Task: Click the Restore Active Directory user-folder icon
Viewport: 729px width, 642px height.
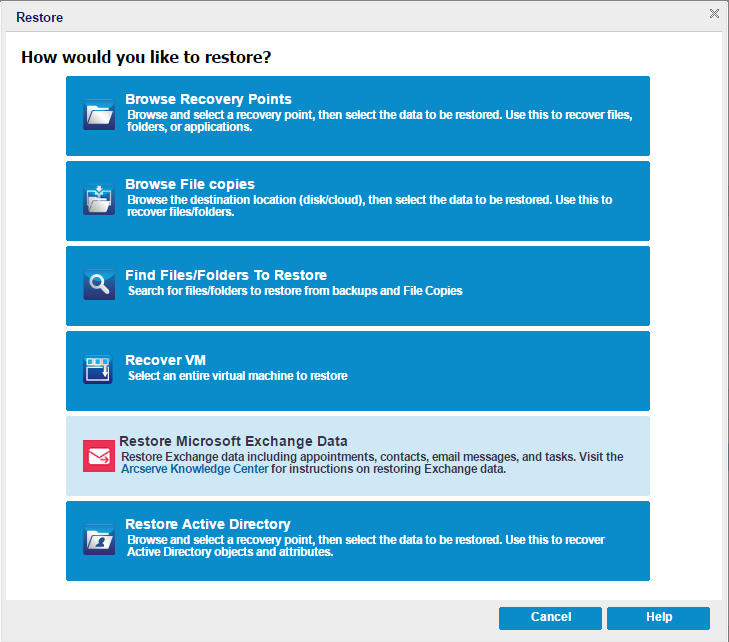Action: (99, 540)
